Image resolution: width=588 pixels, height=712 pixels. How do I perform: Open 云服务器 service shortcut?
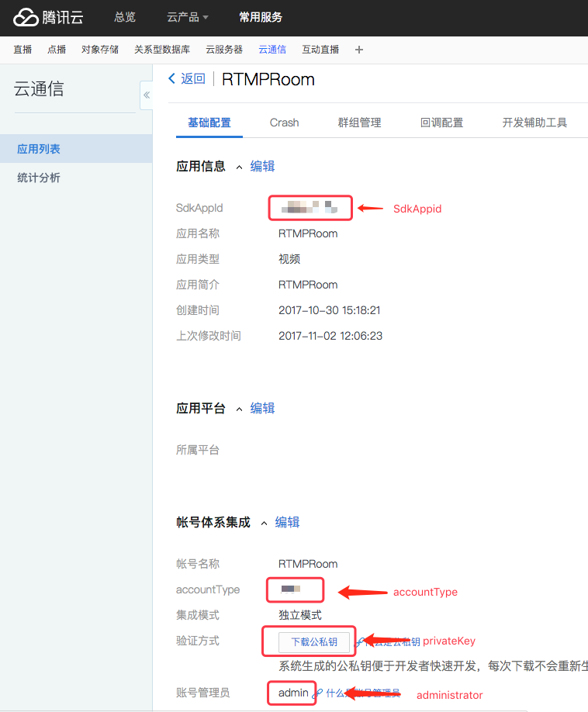pos(224,50)
